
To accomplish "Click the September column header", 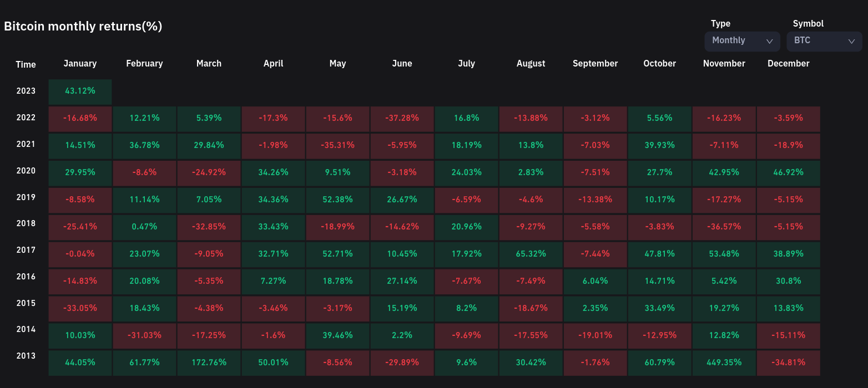I will (595, 64).
